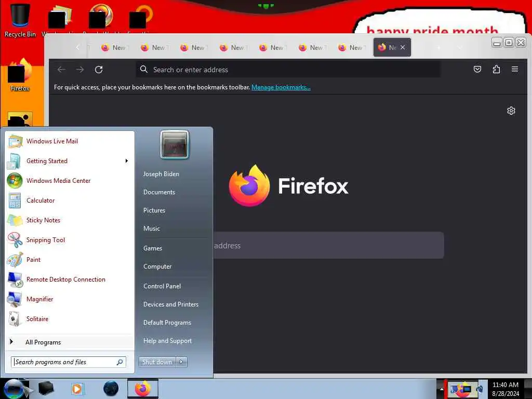Click Firefox forward arrow

[x=80, y=70]
